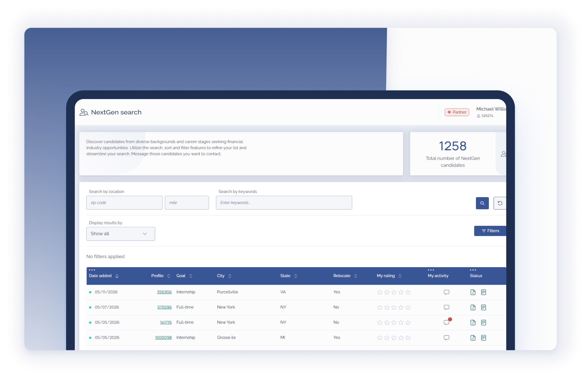
Task: Open message icon for profile 1000098
Action: click(x=446, y=338)
